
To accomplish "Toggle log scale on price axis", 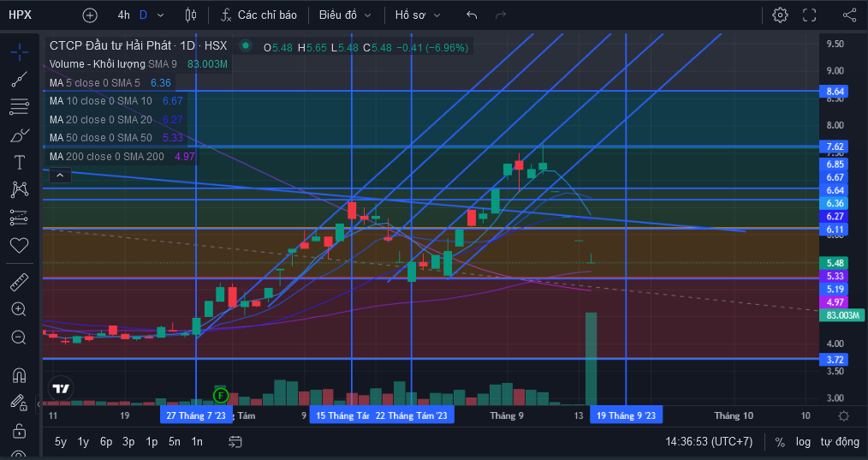I will tap(803, 442).
